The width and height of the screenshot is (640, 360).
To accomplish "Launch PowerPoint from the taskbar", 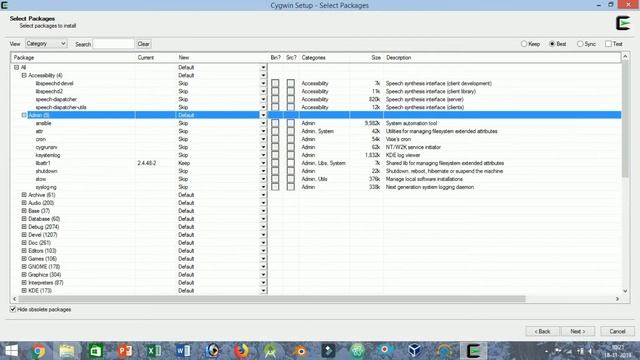I will click(x=125, y=351).
